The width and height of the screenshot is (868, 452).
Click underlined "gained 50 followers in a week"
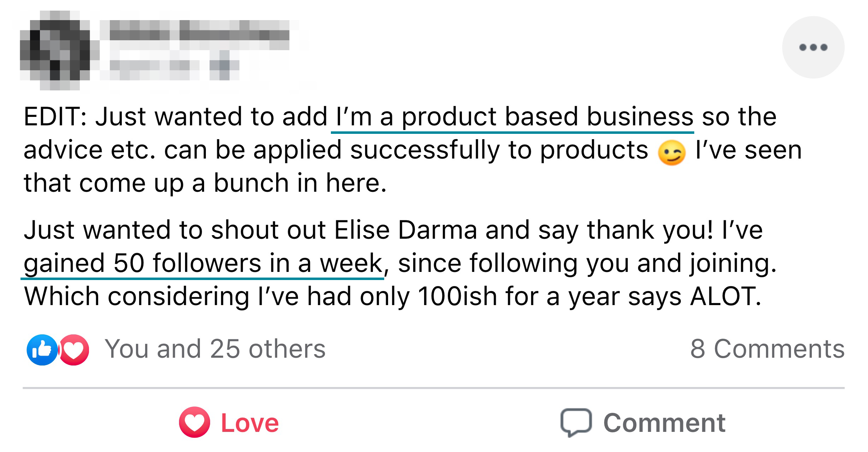pos(203,263)
